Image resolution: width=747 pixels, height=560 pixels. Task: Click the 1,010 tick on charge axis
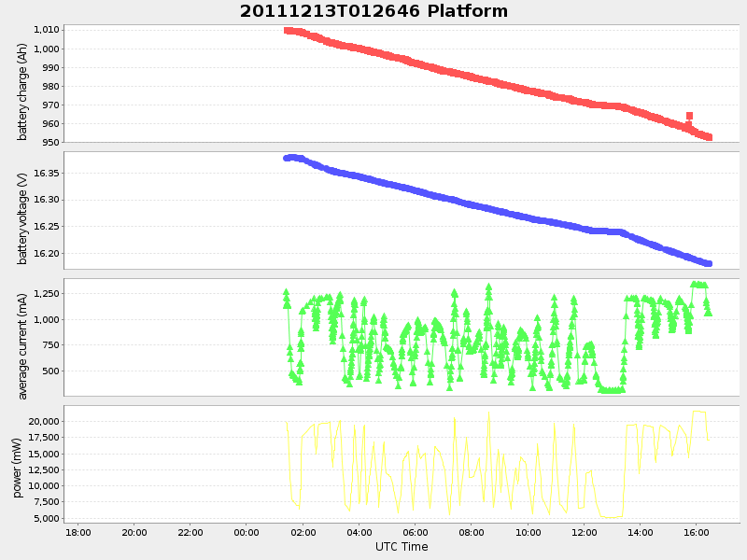tap(48, 28)
